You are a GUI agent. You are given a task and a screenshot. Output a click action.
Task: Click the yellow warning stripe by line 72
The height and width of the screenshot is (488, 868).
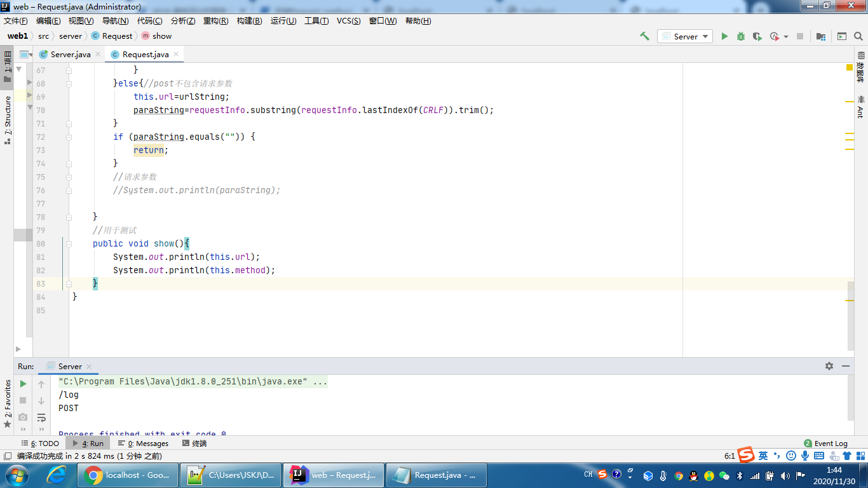[850, 134]
